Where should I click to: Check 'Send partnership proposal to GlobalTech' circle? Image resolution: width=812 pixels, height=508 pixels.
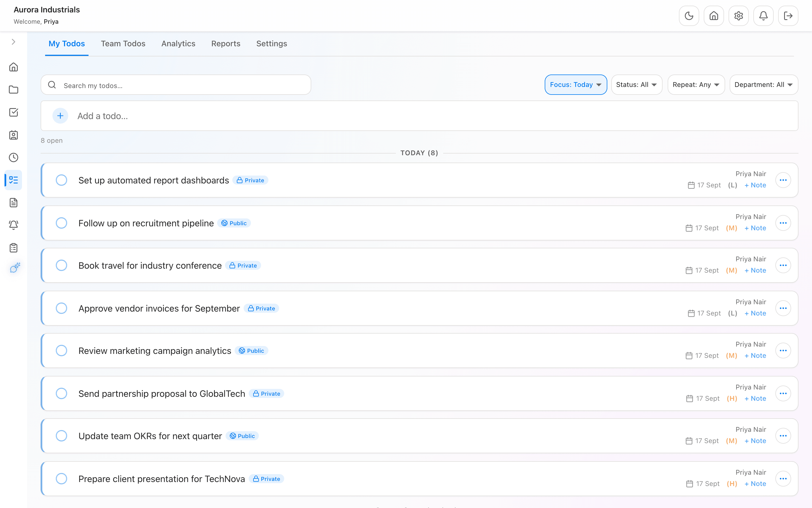(61, 393)
